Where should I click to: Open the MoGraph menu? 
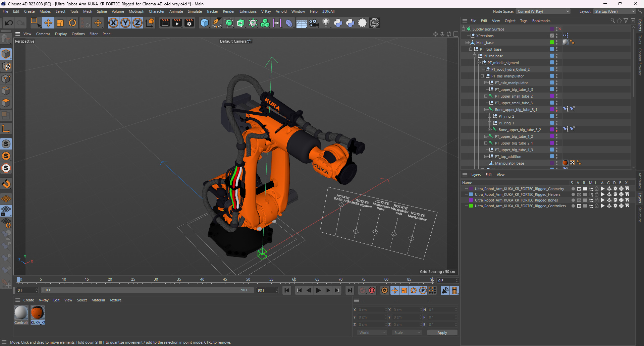(x=136, y=11)
